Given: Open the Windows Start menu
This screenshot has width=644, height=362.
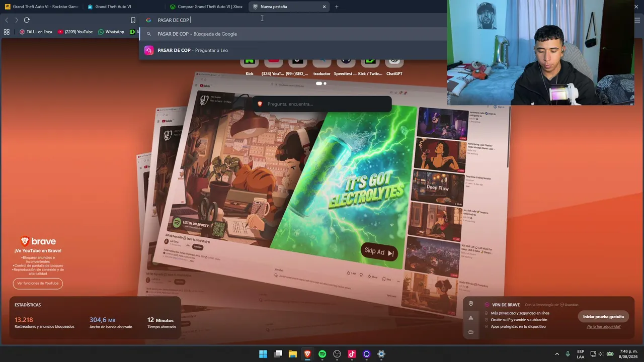Looking at the screenshot, I should point(263,354).
